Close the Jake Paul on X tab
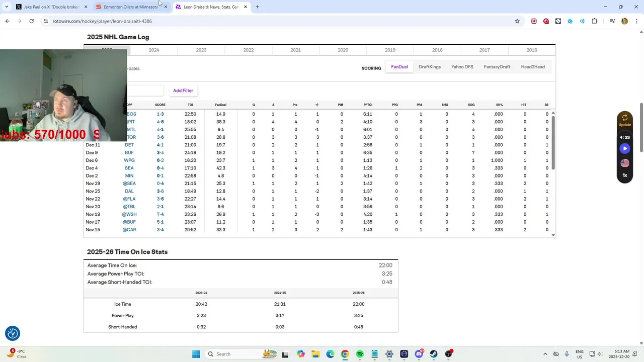 (x=86, y=7)
